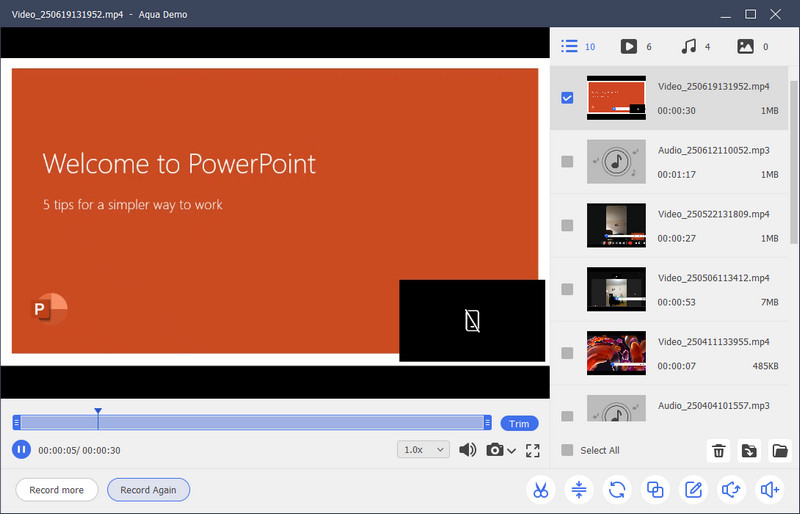Click the trim start handle
800x514 pixels.
coord(17,423)
